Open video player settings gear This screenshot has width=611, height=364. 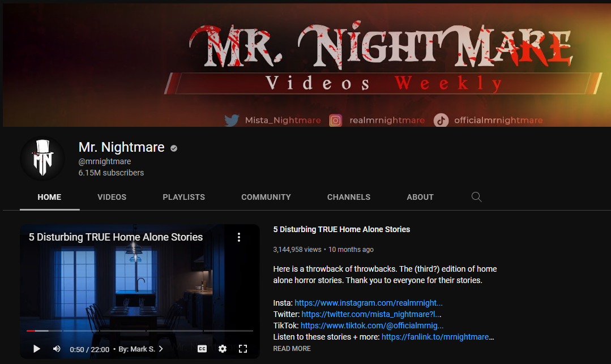point(223,349)
